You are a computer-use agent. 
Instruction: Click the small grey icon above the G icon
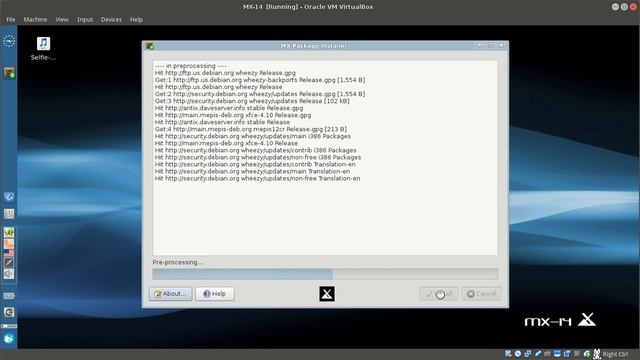[x=9, y=296]
